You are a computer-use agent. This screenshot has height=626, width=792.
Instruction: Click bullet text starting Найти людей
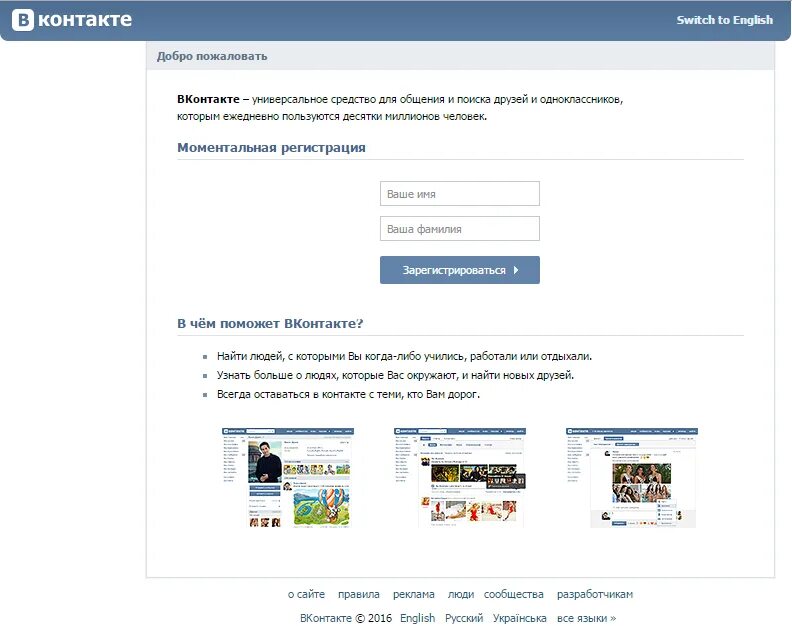(404, 356)
